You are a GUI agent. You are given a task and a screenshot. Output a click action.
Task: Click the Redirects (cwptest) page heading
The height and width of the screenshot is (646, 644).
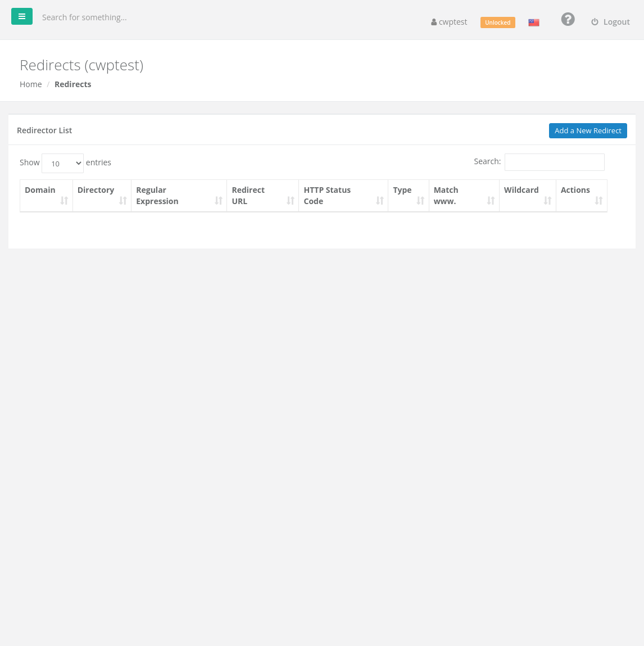pyautogui.click(x=81, y=65)
